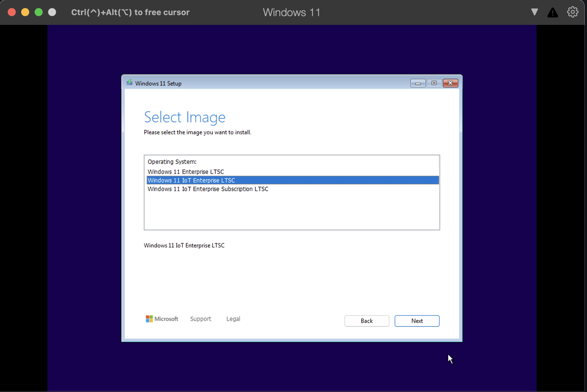Viewport: 587px width, 392px height.
Task: Click the Windows 11 Setup title bar icon
Action: coord(129,83)
